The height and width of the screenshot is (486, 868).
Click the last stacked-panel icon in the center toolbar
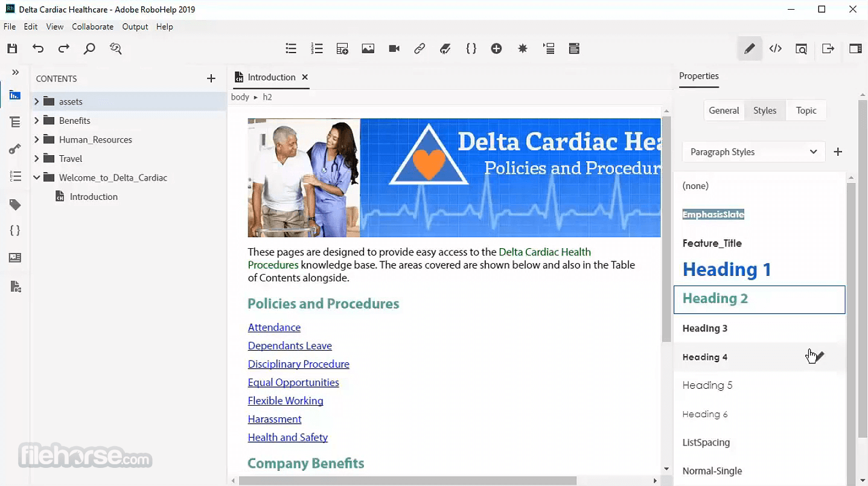point(574,49)
